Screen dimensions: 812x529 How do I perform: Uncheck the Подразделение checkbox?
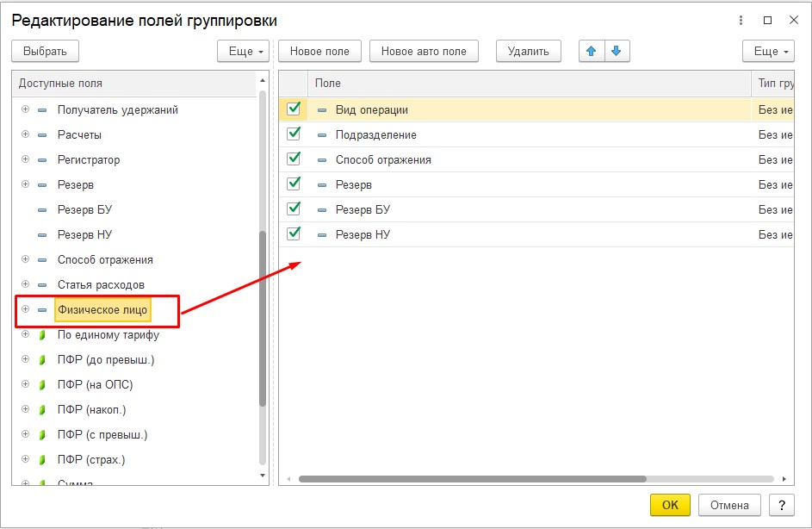click(294, 134)
